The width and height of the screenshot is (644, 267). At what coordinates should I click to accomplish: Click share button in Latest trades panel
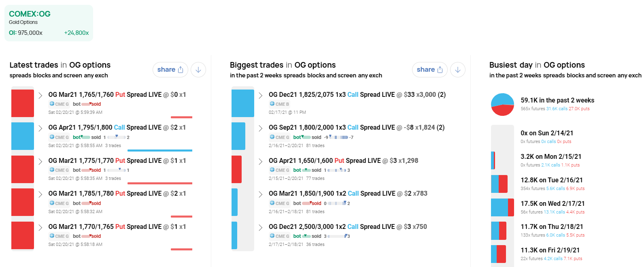[x=170, y=70]
